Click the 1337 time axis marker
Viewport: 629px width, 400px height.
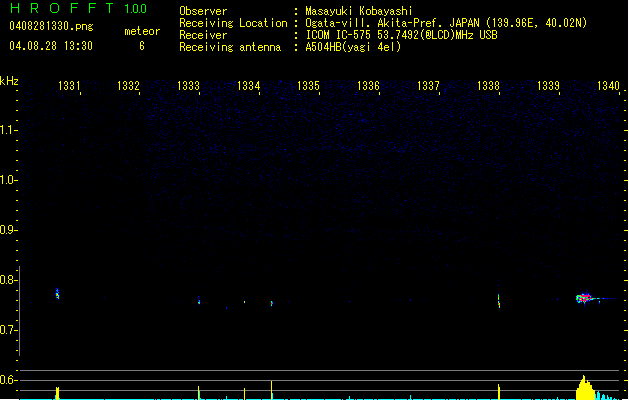tap(428, 85)
